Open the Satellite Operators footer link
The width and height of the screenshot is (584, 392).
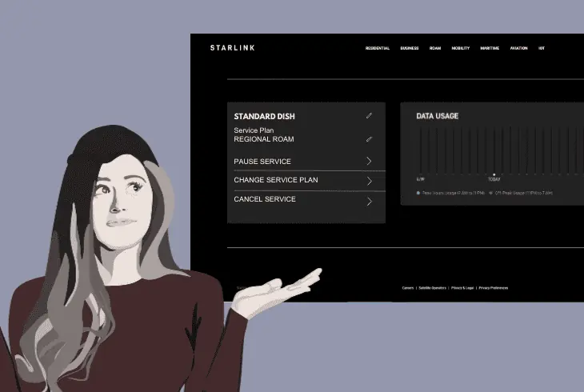click(432, 288)
